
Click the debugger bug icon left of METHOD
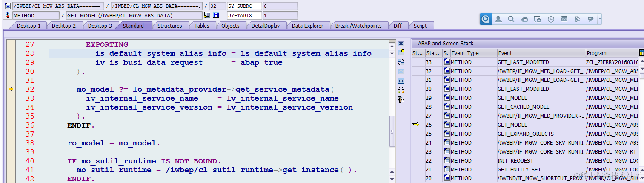coord(8,15)
